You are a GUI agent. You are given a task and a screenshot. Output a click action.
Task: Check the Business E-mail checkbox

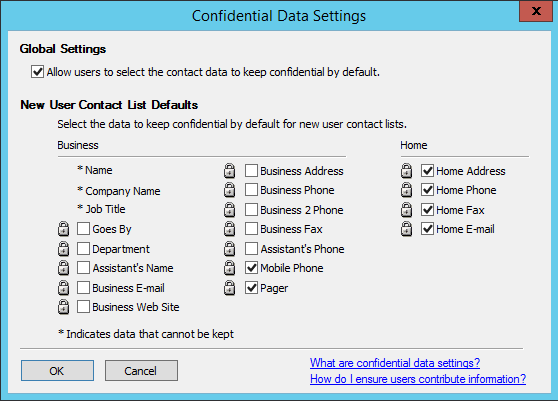[83, 287]
